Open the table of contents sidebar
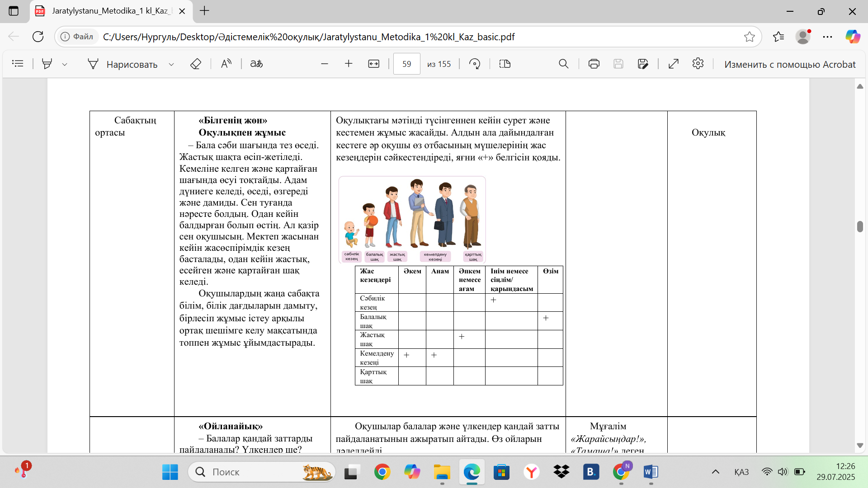The height and width of the screenshot is (488, 868). (x=18, y=64)
